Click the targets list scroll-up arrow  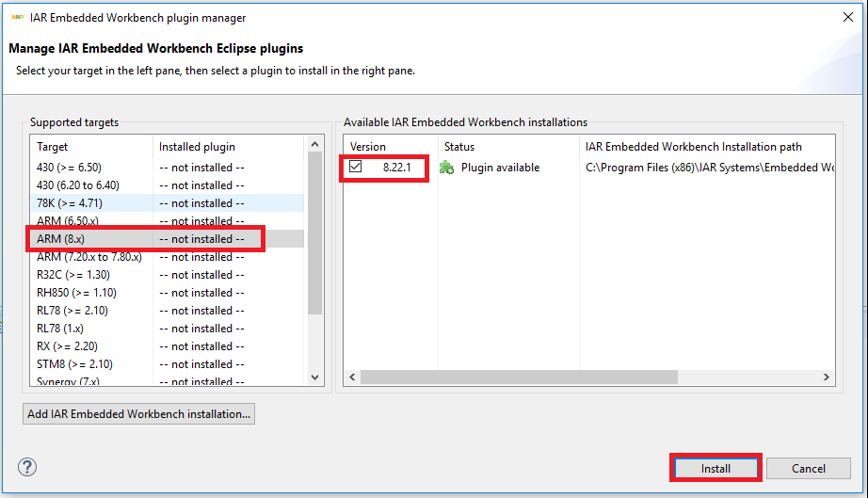tap(314, 144)
